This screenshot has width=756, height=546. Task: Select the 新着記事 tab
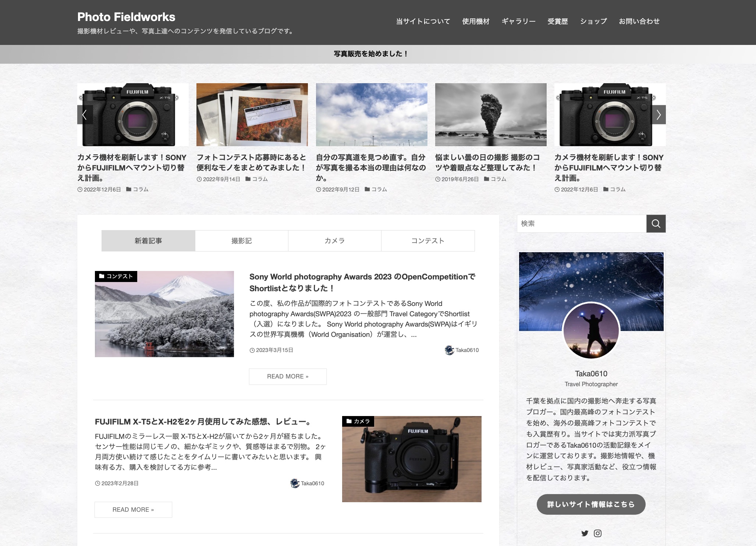pos(148,241)
